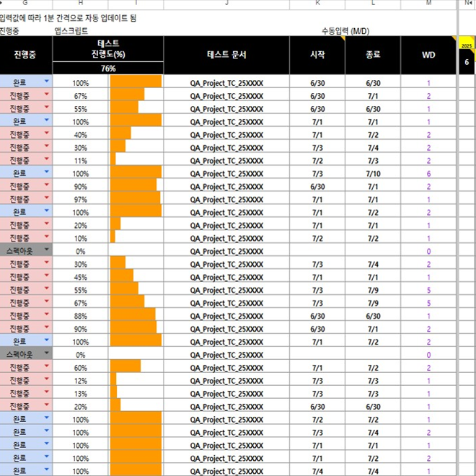476x476 pixels.
Task: Open status dropdown in the 88% row
Action: [46, 314]
